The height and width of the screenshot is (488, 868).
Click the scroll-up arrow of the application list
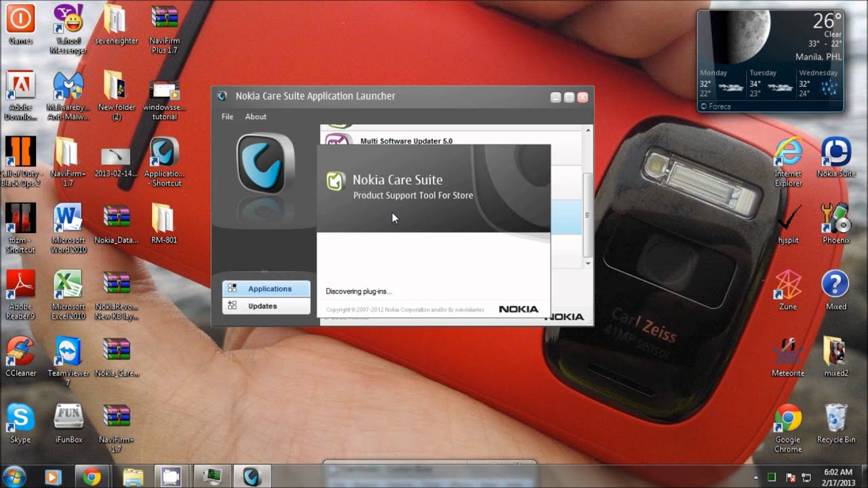[x=588, y=129]
